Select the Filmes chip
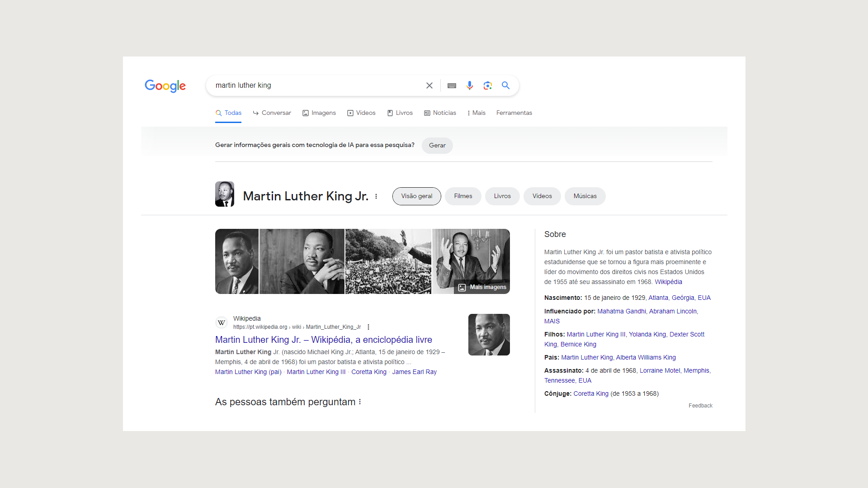Viewport: 868px width, 488px height. [x=463, y=196]
